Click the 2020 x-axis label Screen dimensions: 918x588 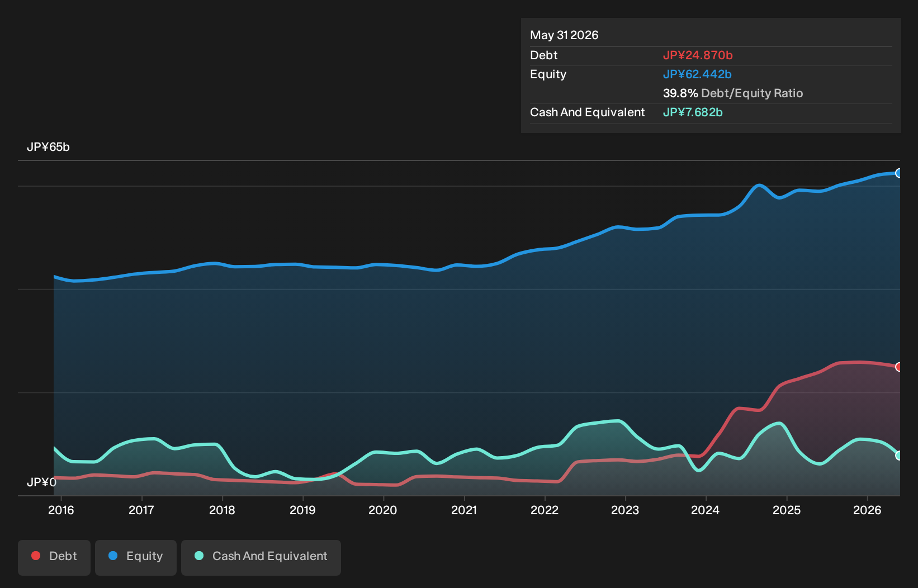383,510
